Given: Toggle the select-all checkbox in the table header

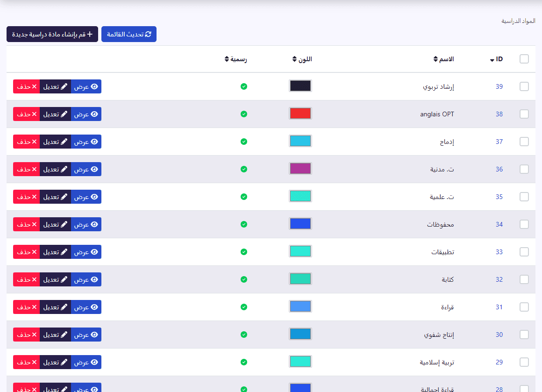Looking at the screenshot, I should [524, 59].
